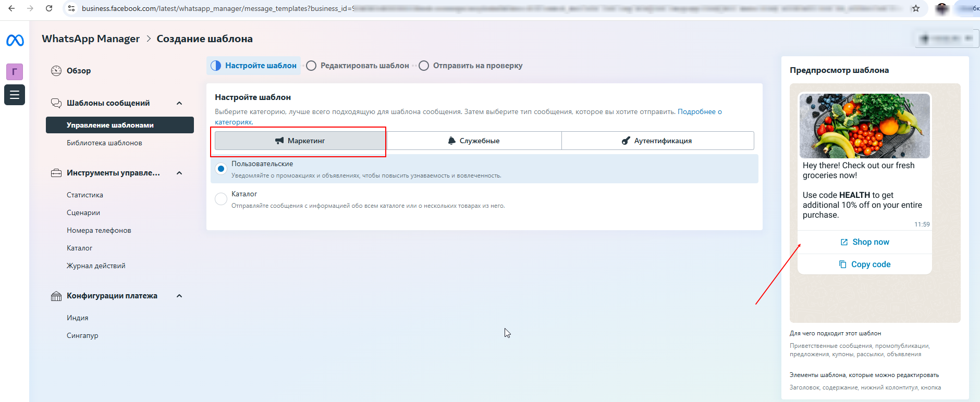The image size is (980, 402).
Task: Click the browser forward arrow
Action: tap(30, 8)
